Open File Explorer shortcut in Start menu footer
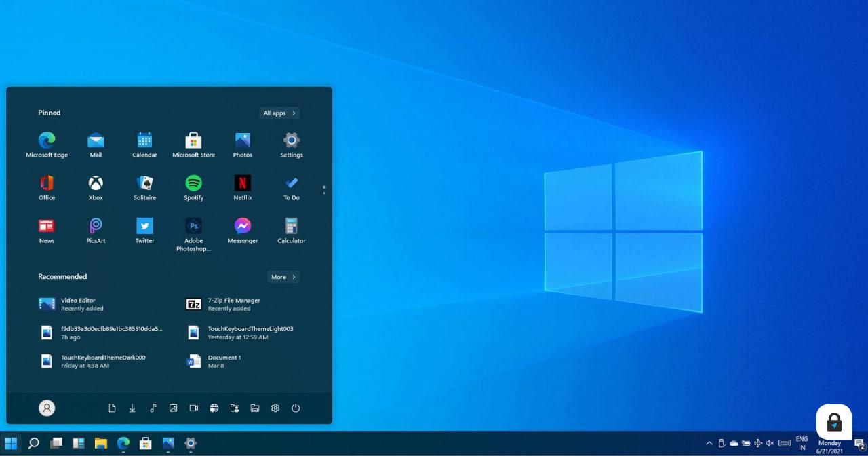The height and width of the screenshot is (456, 868). 255,408
